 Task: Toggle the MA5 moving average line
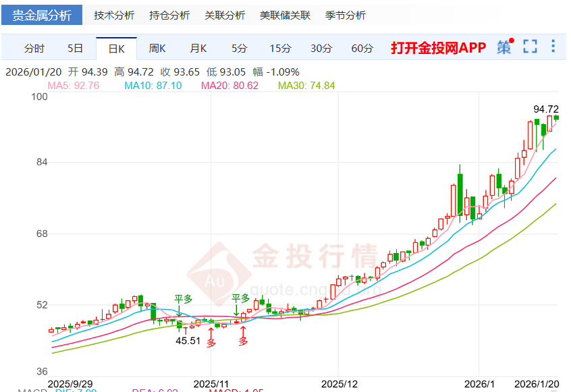pyautogui.click(x=63, y=85)
